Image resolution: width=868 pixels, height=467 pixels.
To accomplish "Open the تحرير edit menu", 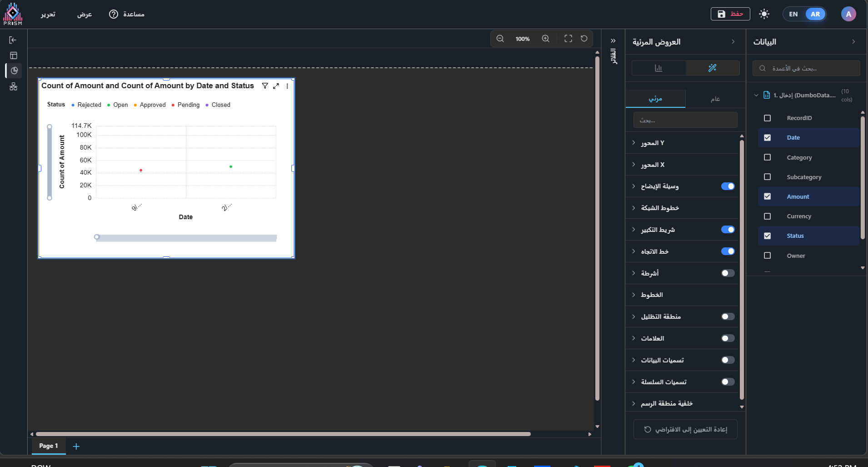I will pyautogui.click(x=48, y=14).
